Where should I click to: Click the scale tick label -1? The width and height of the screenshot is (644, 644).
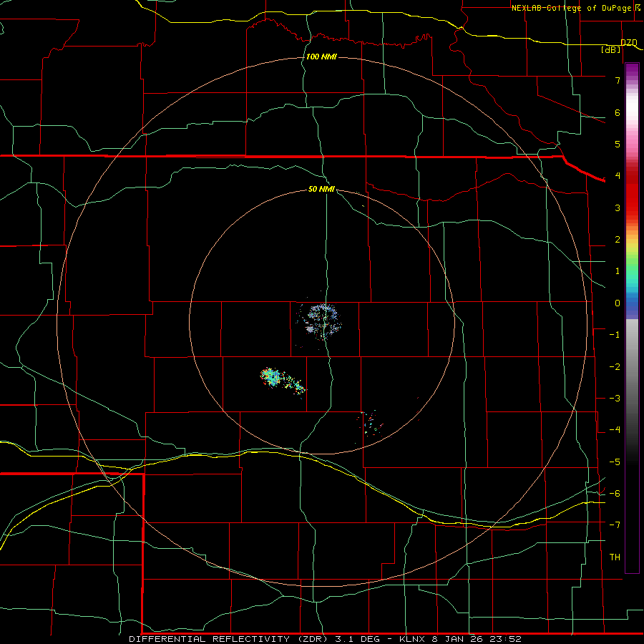coord(615,334)
